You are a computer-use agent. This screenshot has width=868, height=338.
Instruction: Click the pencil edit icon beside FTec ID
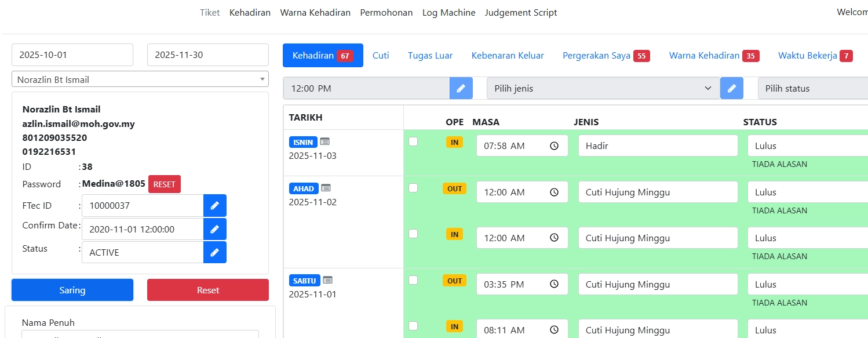click(214, 206)
